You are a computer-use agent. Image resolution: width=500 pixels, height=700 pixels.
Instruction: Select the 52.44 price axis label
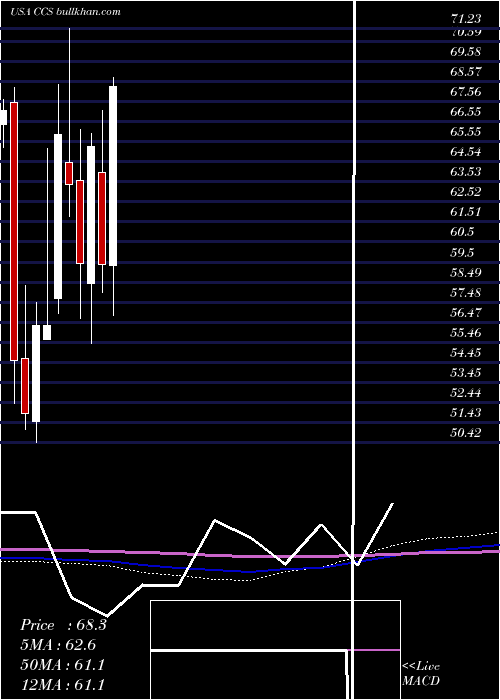[x=466, y=393]
